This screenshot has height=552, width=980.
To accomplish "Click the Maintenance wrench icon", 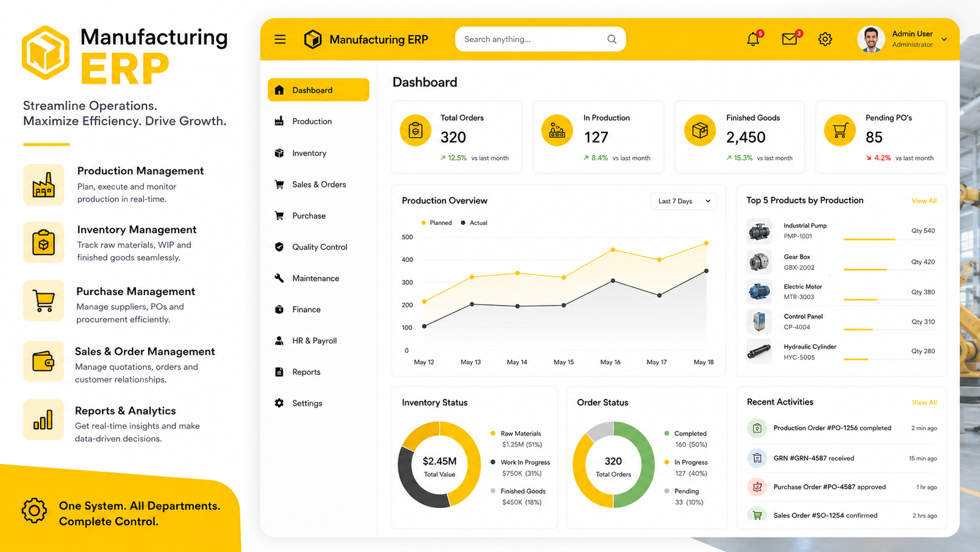I will (x=279, y=278).
